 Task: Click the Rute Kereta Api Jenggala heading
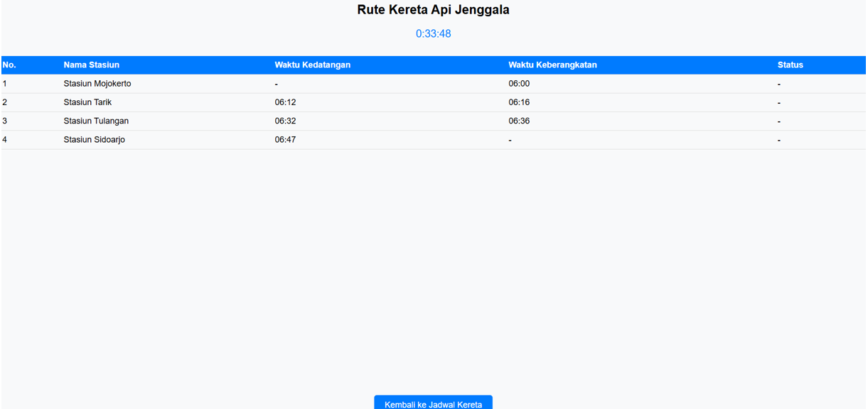coord(433,10)
